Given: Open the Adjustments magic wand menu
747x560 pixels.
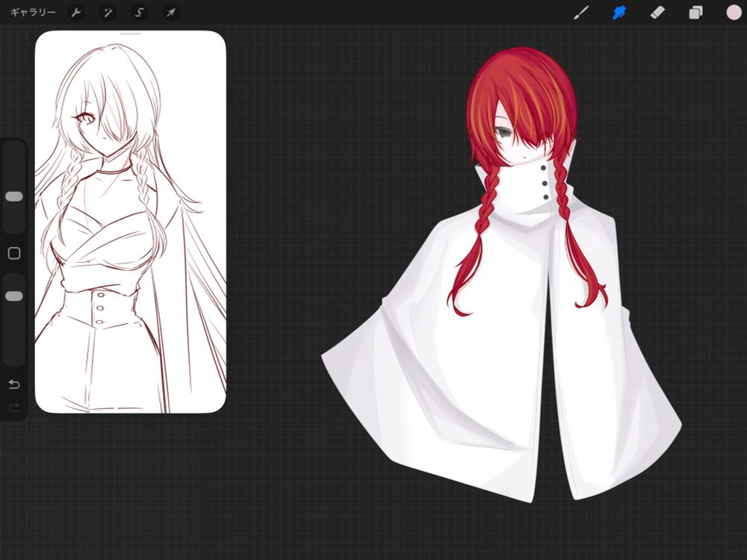Looking at the screenshot, I should 108,13.
